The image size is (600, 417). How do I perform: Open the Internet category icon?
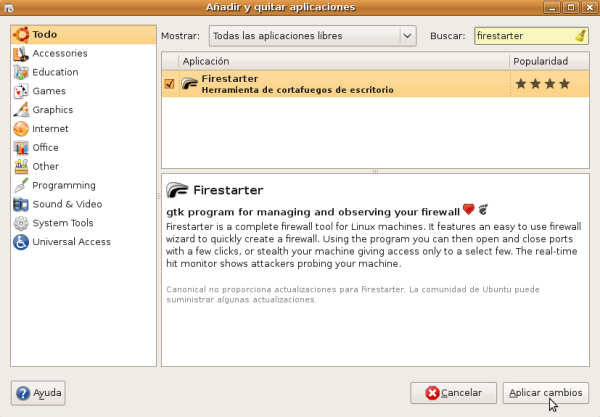pyautogui.click(x=20, y=129)
